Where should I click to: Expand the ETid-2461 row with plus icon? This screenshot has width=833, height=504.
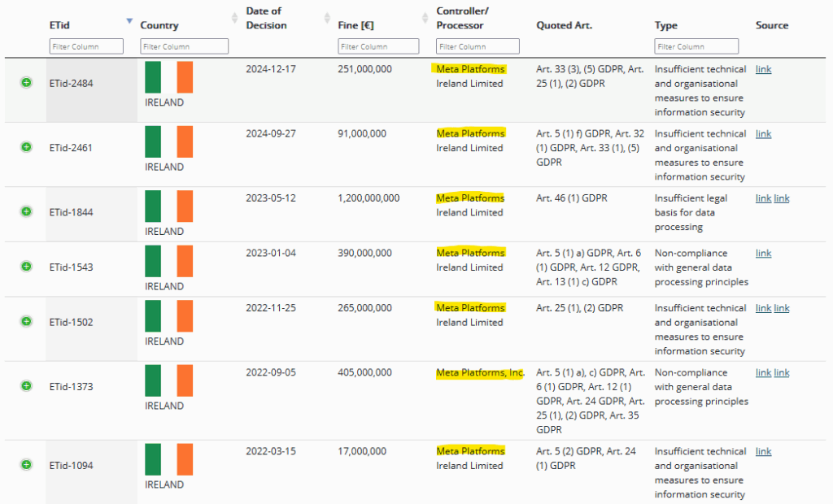tap(26, 147)
